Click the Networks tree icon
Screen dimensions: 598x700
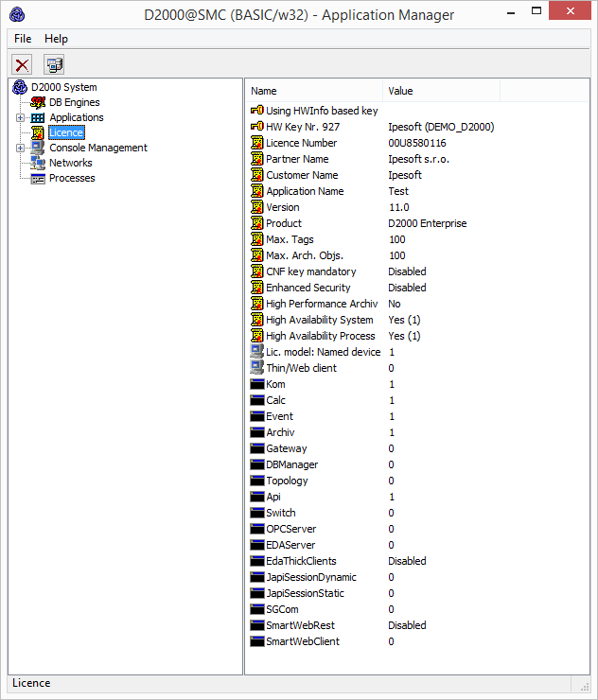click(38, 163)
